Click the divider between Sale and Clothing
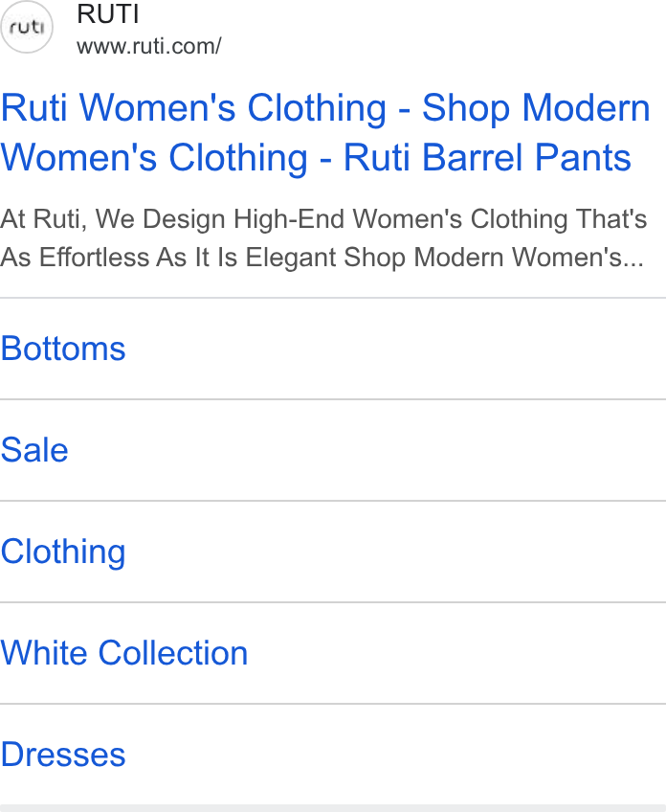 point(333,501)
